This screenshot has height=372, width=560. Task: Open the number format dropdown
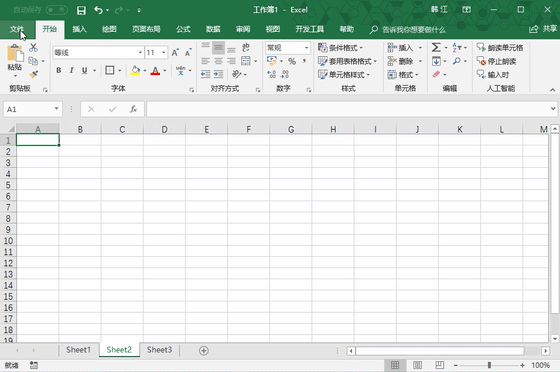tap(306, 47)
